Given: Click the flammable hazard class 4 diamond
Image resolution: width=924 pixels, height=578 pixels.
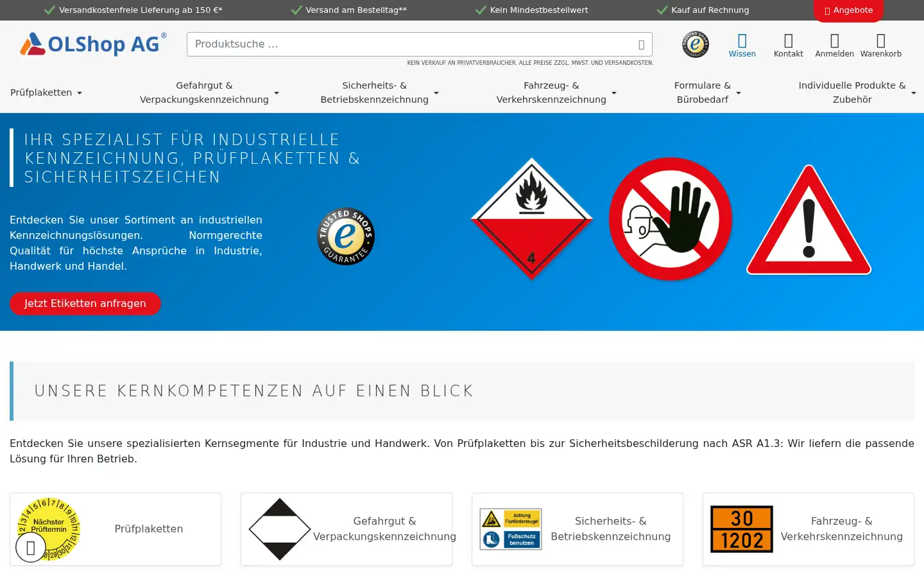Looking at the screenshot, I should click(x=531, y=218).
